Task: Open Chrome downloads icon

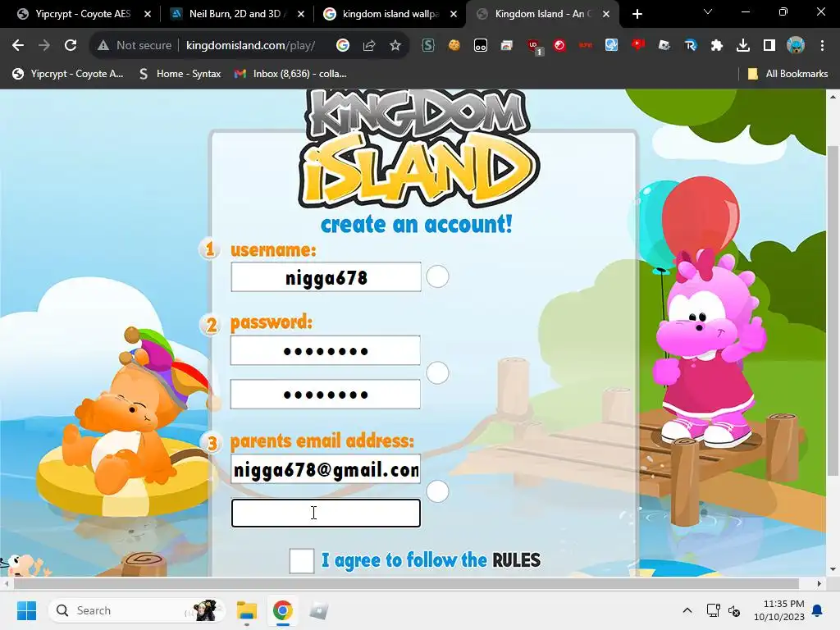Action: (x=743, y=46)
